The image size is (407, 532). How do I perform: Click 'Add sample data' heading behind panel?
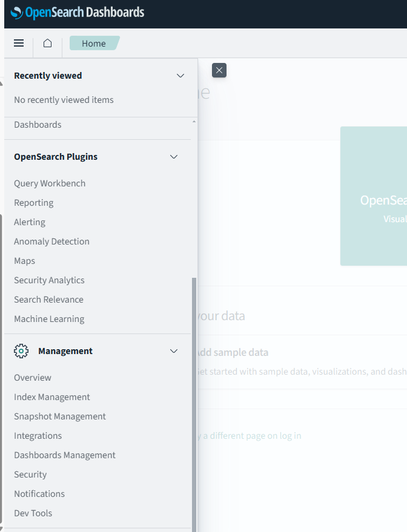(x=233, y=352)
